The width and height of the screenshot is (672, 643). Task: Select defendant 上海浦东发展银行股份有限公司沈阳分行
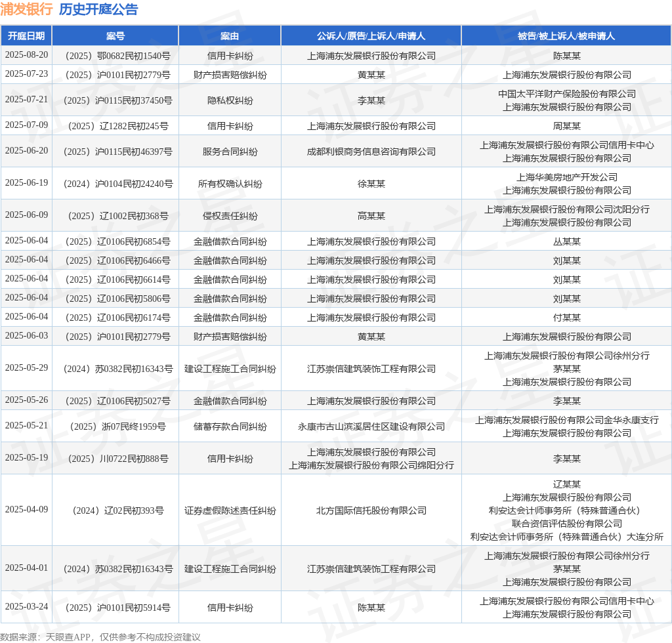[566, 209]
